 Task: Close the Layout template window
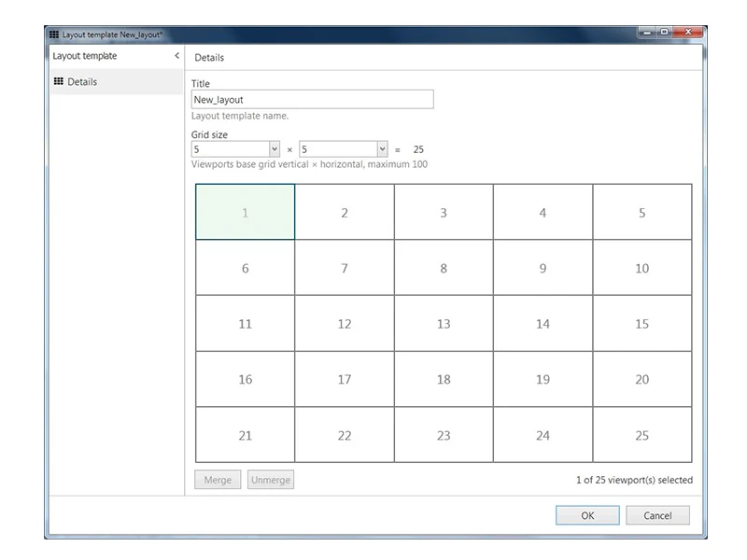[689, 33]
